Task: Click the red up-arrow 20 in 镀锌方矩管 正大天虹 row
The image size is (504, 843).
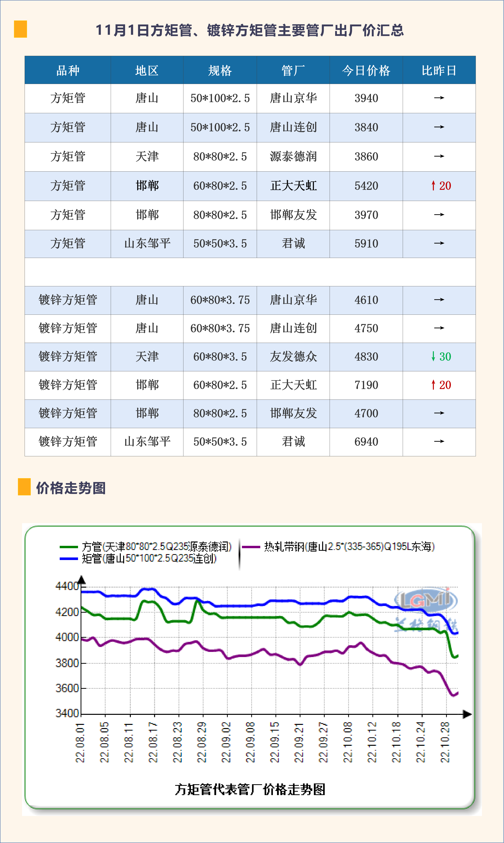Action: coord(441,385)
